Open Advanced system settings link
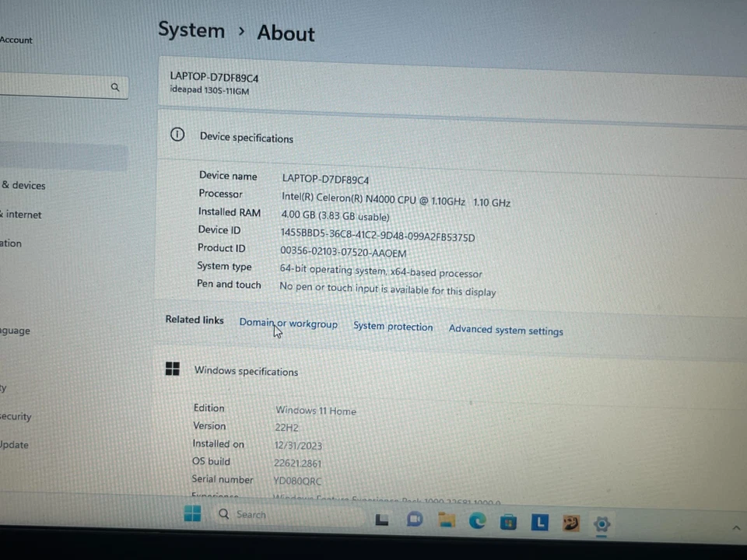The height and width of the screenshot is (560, 747). (x=506, y=330)
